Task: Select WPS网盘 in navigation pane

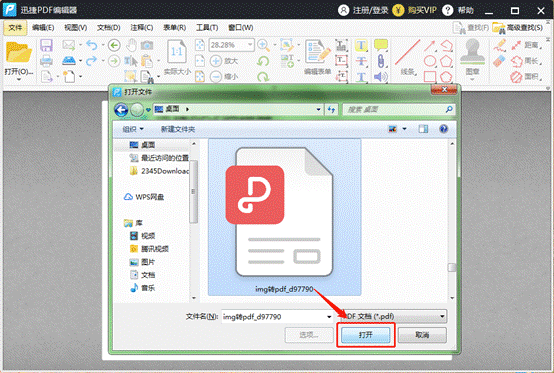Action: click(x=144, y=197)
